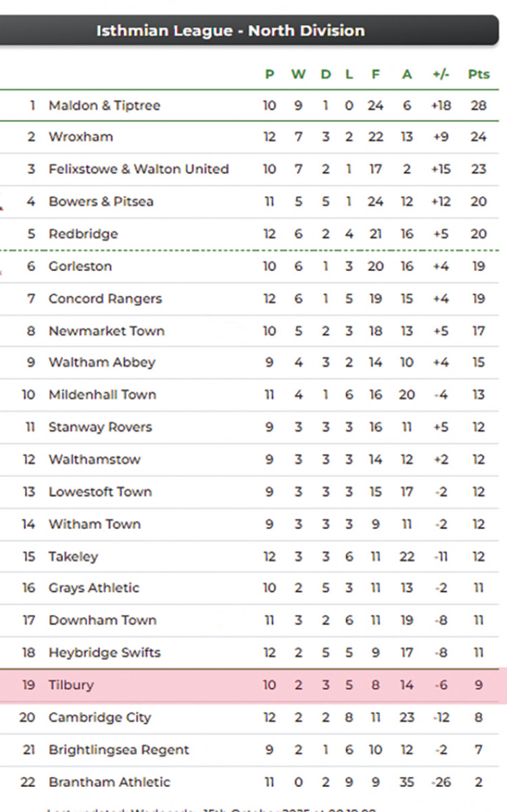
Task: Click the Pts column header
Action: (x=479, y=74)
